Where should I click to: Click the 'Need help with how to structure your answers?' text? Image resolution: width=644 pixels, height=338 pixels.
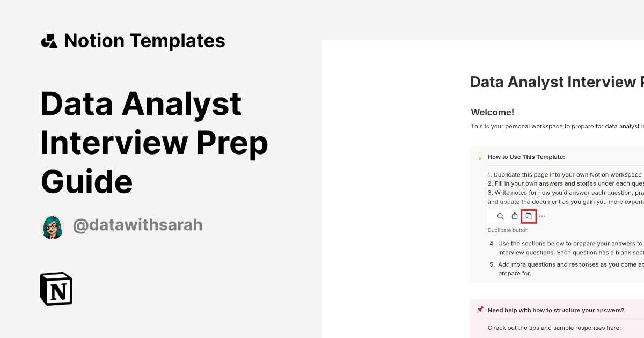[x=555, y=310]
